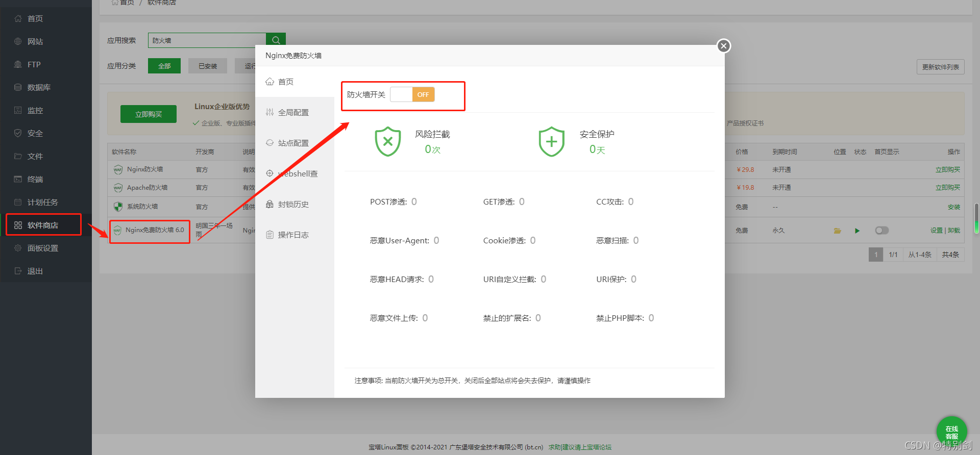Focus the 应用搜索 input field
This screenshot has height=455, width=980.
[x=207, y=40]
